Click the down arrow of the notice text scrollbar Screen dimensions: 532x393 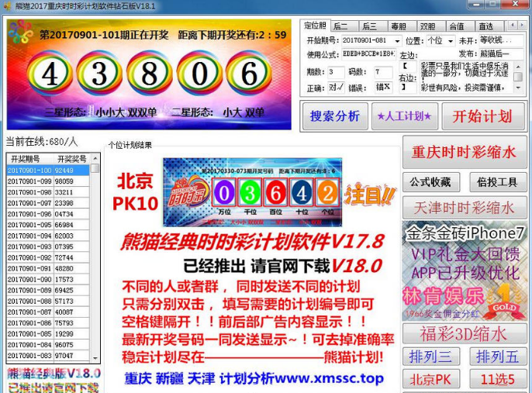[518, 88]
